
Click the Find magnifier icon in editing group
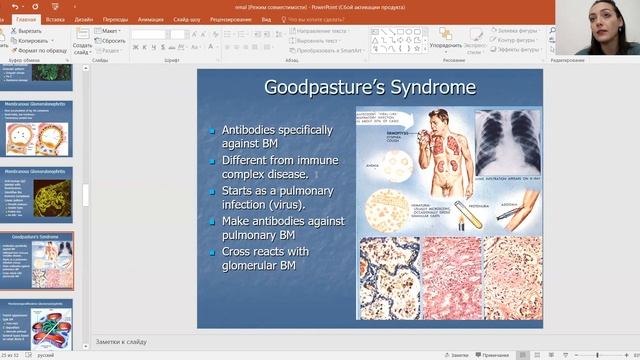[x=552, y=30]
